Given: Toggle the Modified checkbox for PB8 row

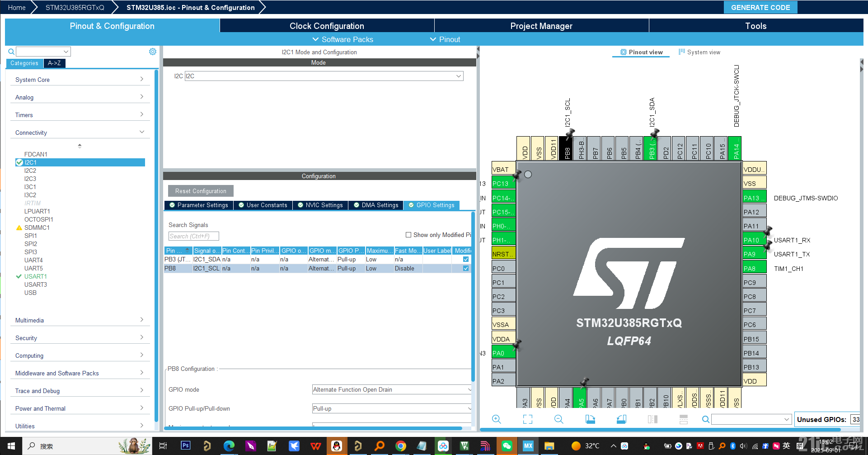Looking at the screenshot, I should coord(466,268).
